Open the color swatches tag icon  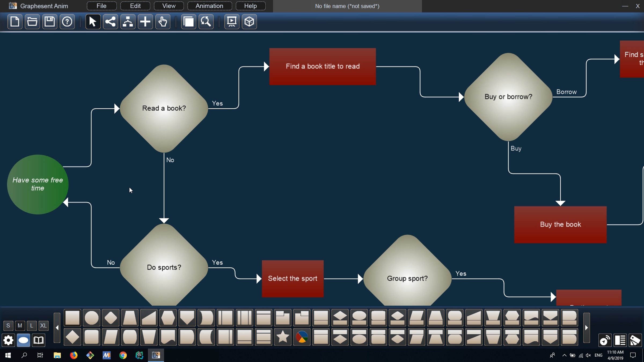tap(635, 340)
